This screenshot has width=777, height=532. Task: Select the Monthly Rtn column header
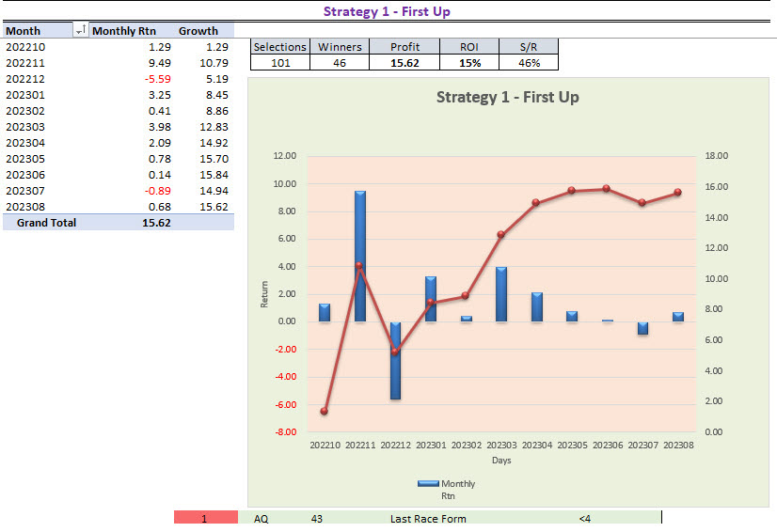pyautogui.click(x=124, y=31)
